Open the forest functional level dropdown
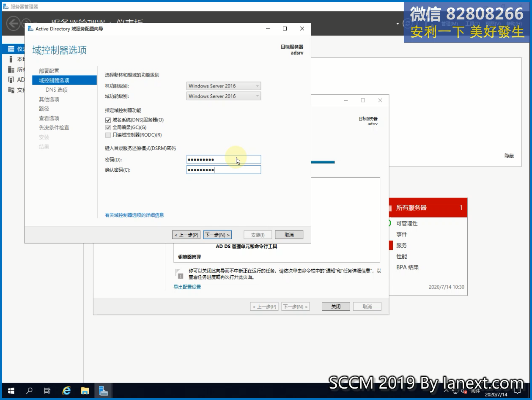 (x=224, y=86)
